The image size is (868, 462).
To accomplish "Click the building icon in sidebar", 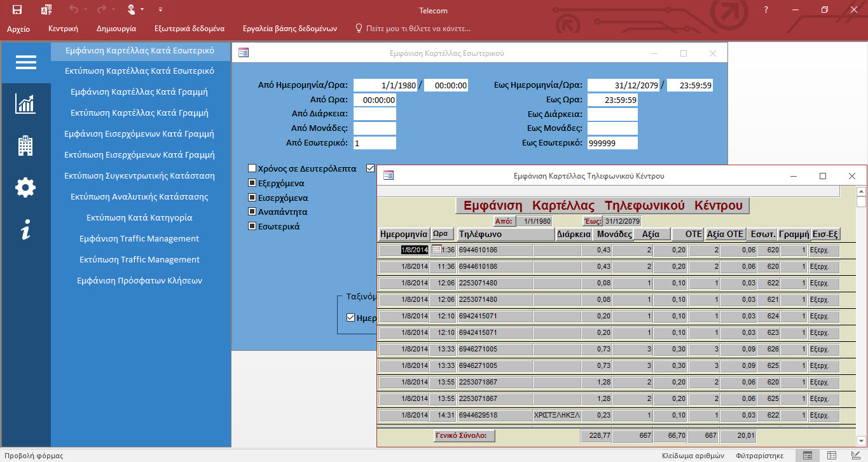I will (25, 146).
